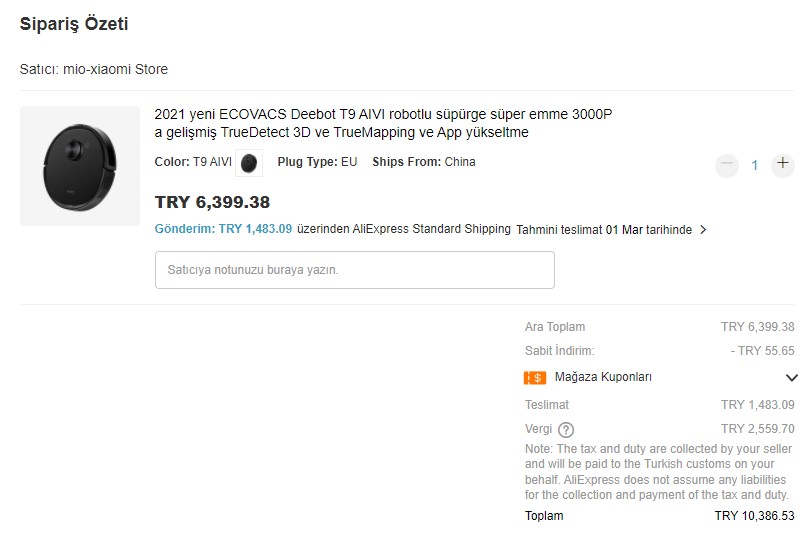This screenshot has height=540, width=811.
Task: Click the Toplam TRY 10,386.53 total amount
Action: click(x=755, y=516)
